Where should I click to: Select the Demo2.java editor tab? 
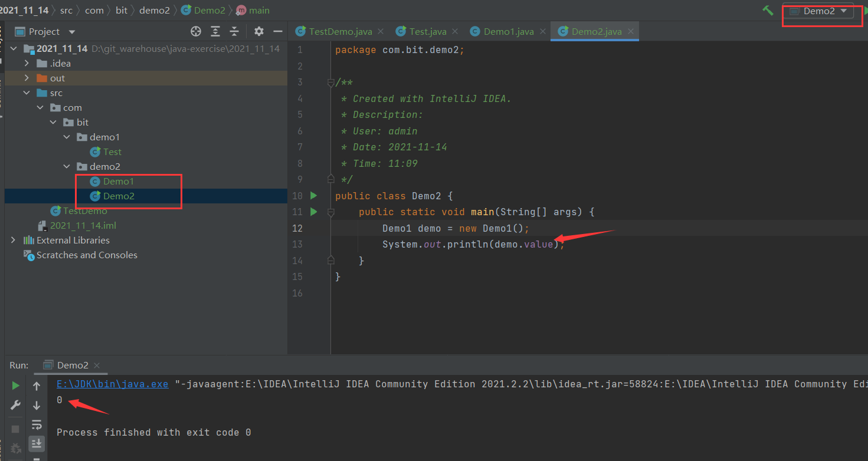coord(596,31)
